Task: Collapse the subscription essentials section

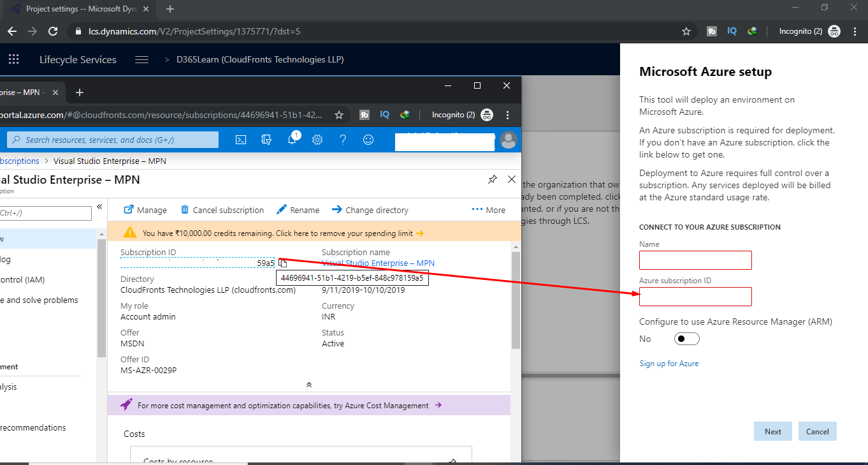Action: pos(309,385)
